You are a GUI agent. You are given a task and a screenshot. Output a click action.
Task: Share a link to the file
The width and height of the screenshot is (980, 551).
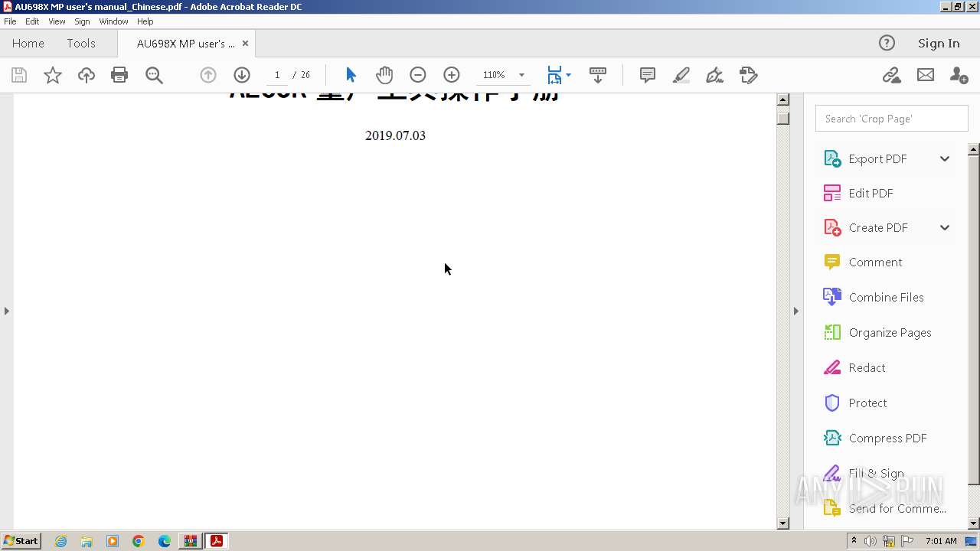click(891, 75)
